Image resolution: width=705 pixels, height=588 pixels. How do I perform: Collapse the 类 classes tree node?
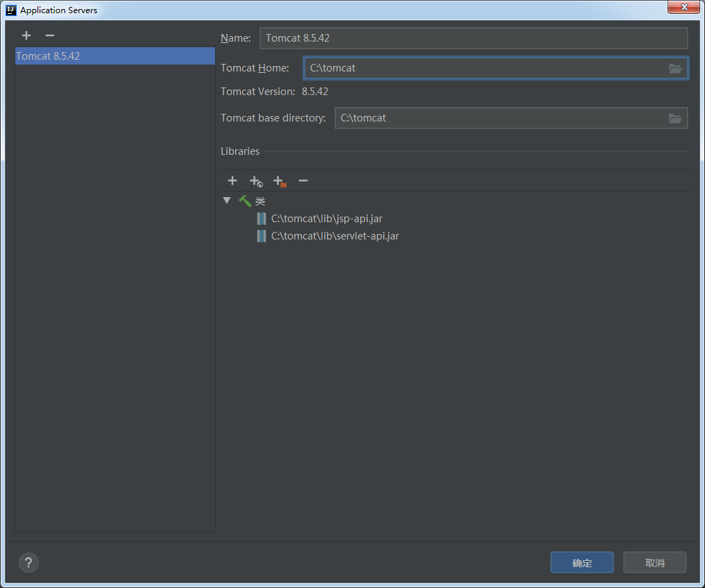(x=227, y=201)
